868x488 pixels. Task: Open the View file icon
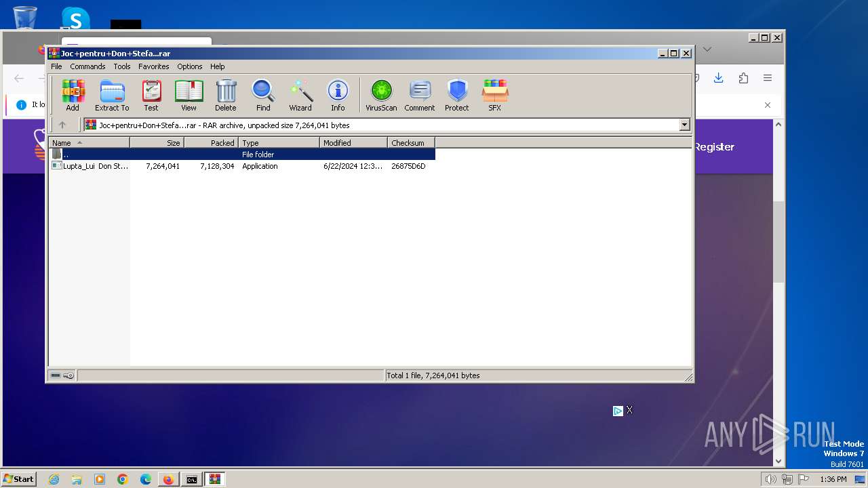coord(189,95)
